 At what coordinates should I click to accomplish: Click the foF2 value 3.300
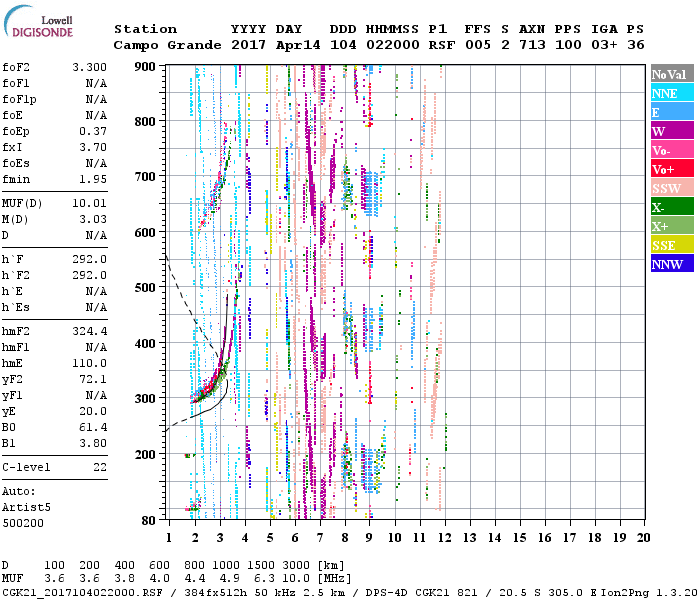(x=90, y=67)
